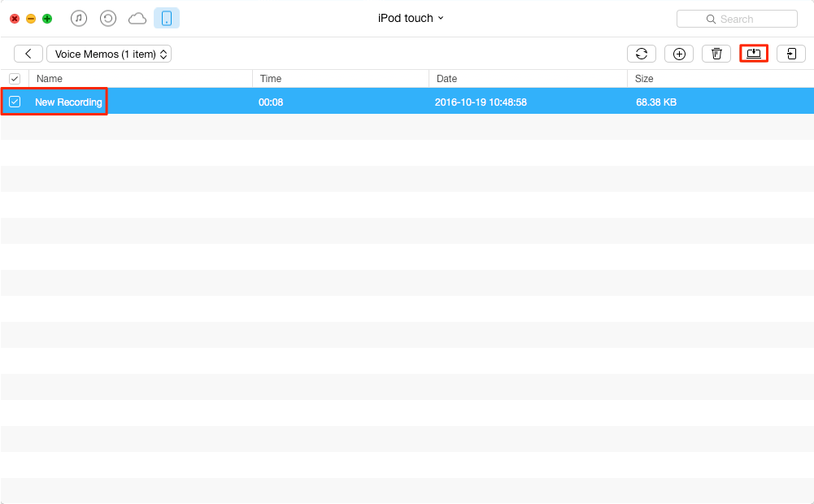
Task: Maximize window with green button
Action: [47, 19]
